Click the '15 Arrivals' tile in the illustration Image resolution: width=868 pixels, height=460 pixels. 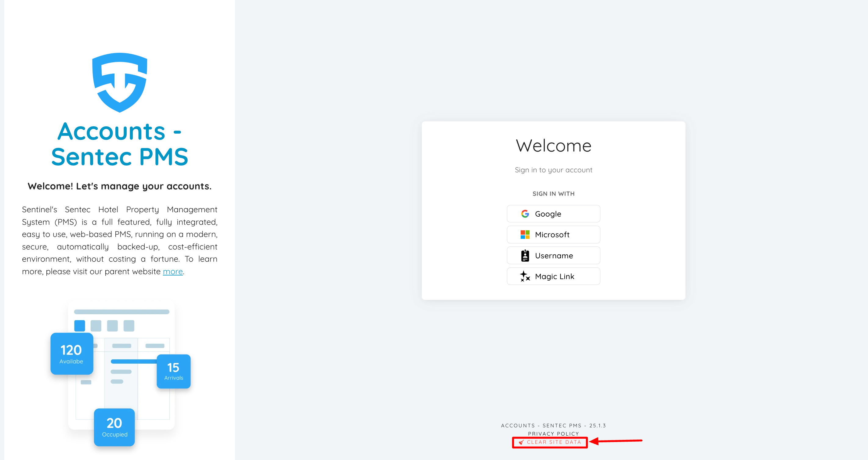coord(174,372)
